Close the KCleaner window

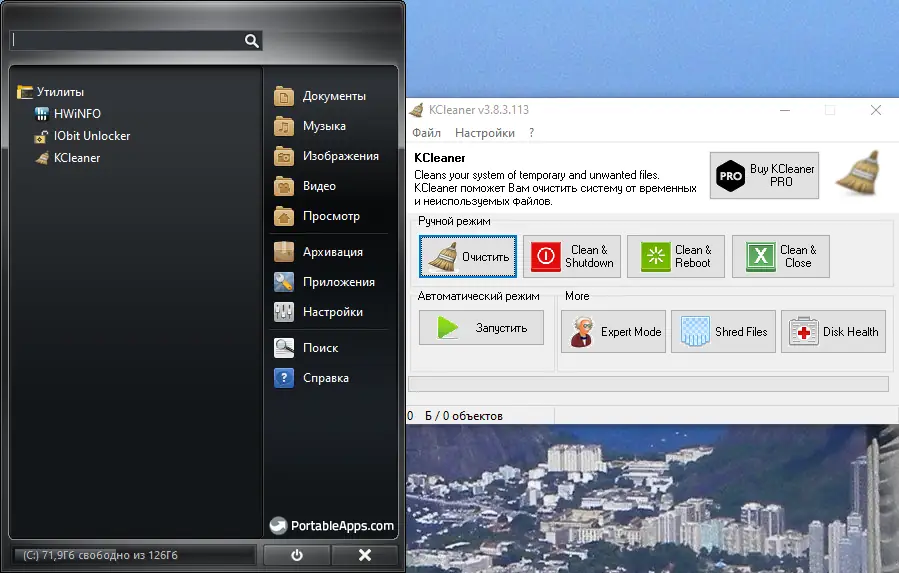[875, 110]
